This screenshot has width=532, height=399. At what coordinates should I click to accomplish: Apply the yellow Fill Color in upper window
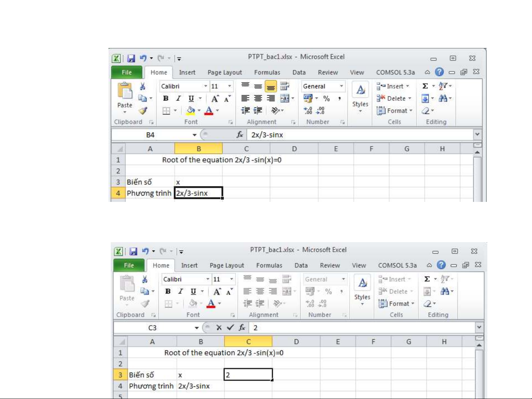pyautogui.click(x=191, y=111)
